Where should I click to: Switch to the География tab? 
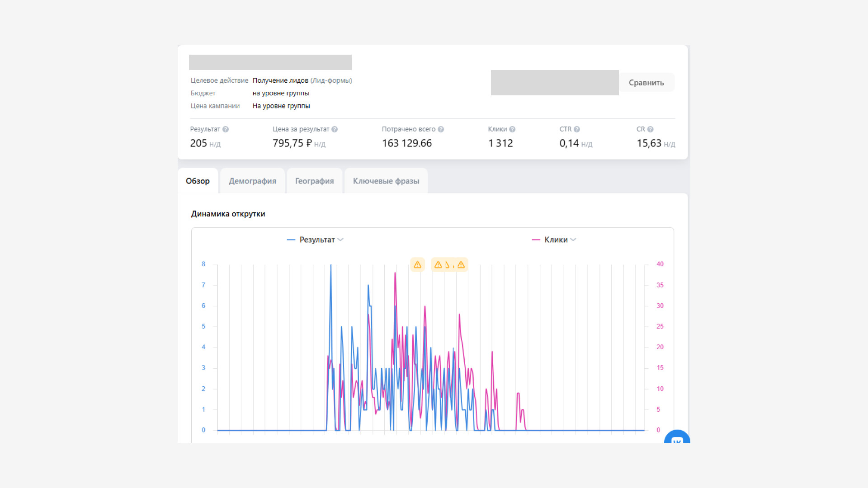[x=314, y=181]
